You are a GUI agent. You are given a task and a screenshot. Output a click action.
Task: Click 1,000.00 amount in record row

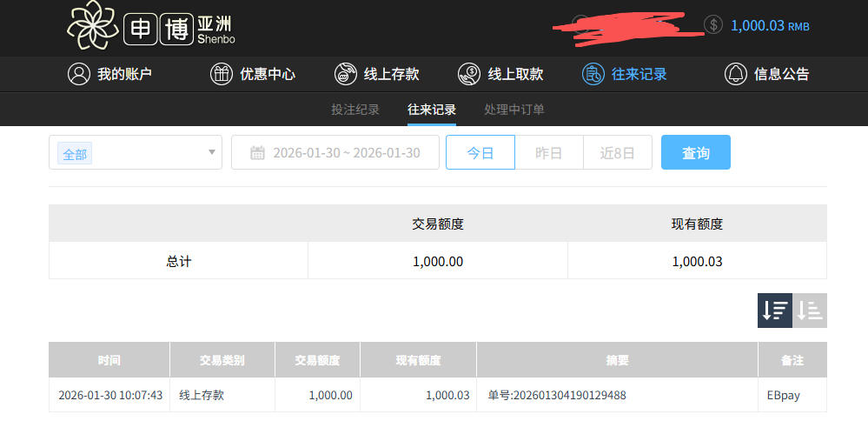pyautogui.click(x=330, y=396)
